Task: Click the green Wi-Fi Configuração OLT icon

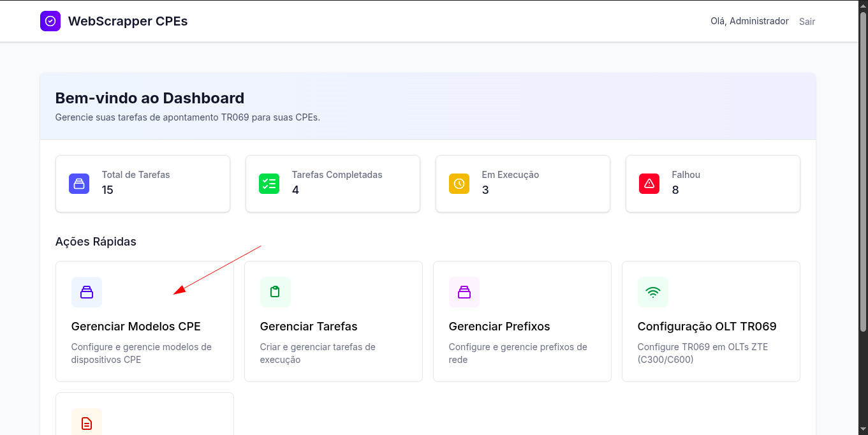Action: pyautogui.click(x=653, y=292)
